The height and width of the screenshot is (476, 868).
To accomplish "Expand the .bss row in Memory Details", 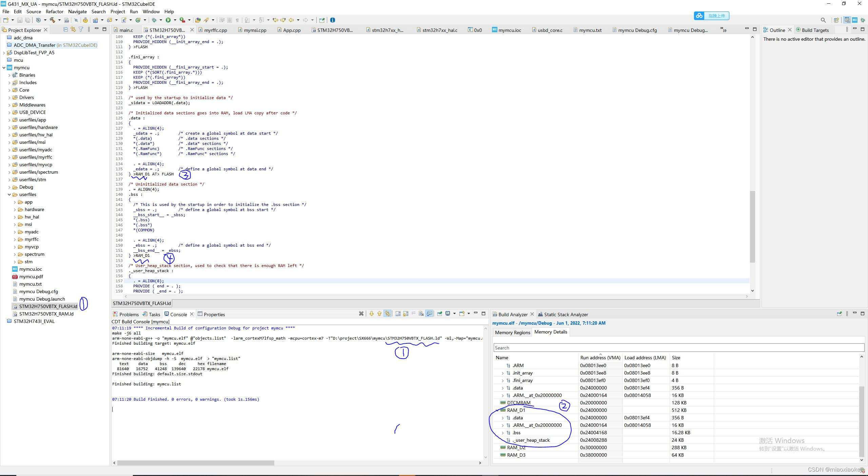I will (x=502, y=433).
